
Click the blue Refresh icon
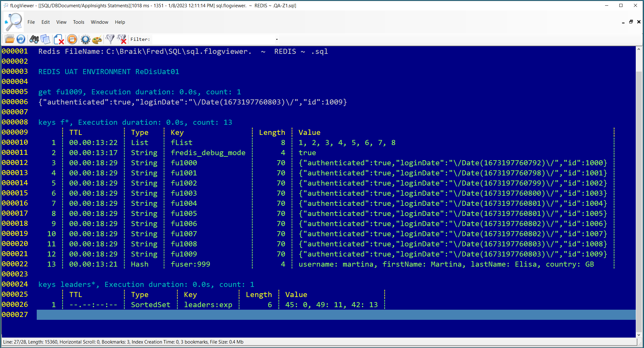coord(21,39)
